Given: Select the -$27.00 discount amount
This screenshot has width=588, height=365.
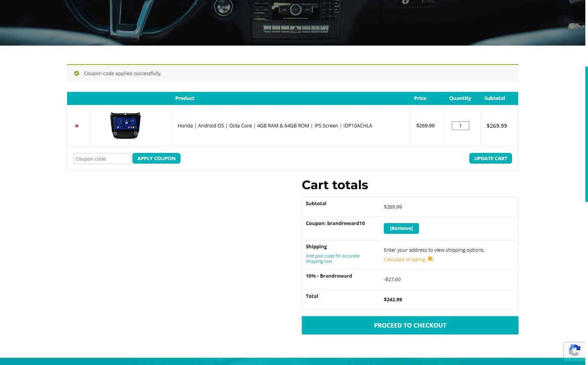Looking at the screenshot, I should coord(392,279).
